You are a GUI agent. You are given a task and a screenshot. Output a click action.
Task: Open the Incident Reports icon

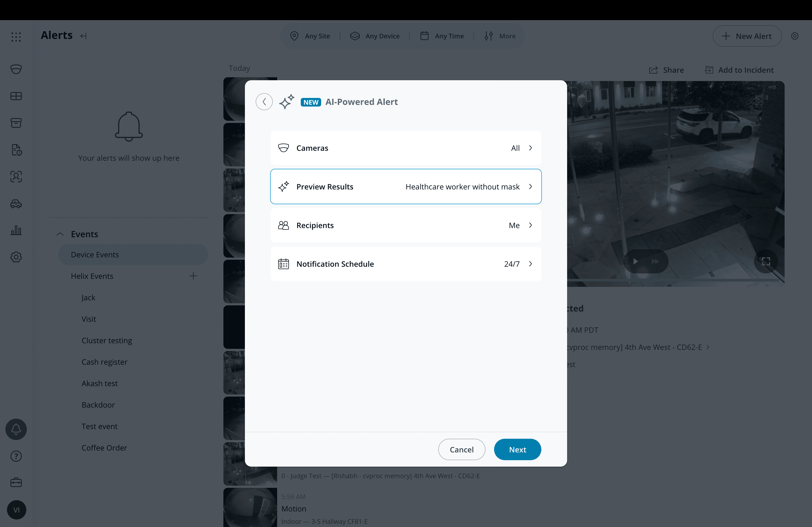point(16,150)
